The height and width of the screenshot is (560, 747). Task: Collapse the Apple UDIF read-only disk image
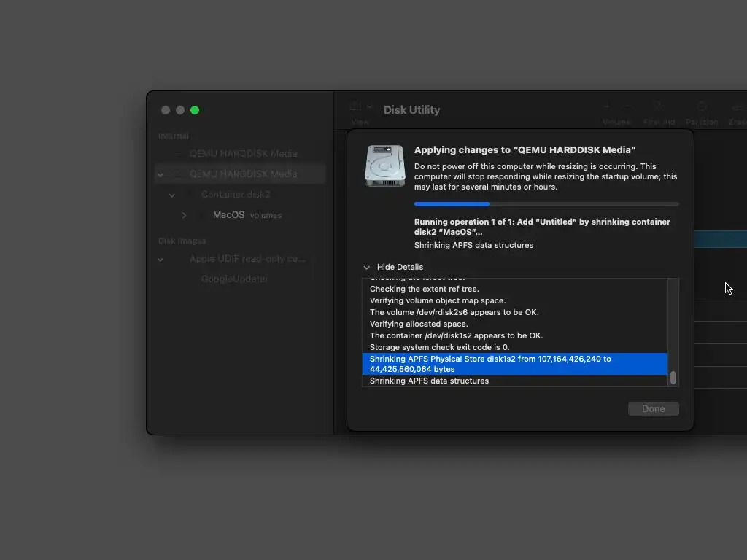tap(160, 260)
